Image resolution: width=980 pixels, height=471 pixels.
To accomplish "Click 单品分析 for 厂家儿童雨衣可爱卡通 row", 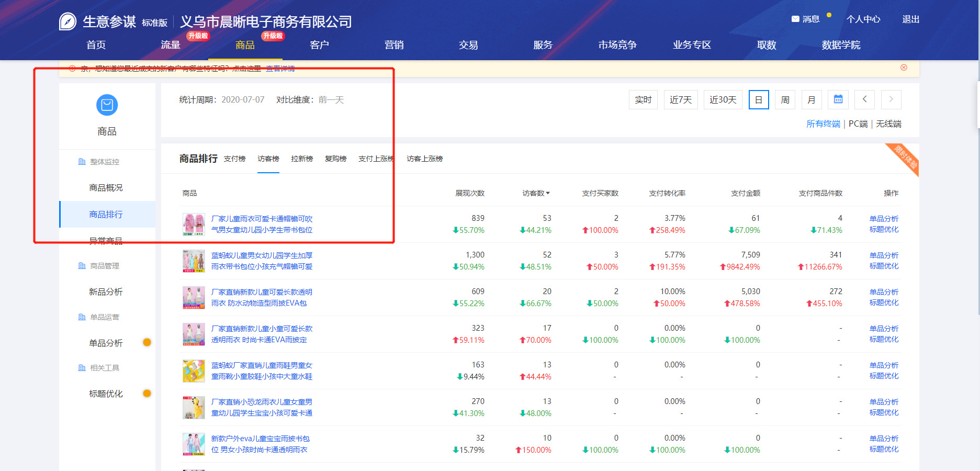I will click(x=884, y=219).
